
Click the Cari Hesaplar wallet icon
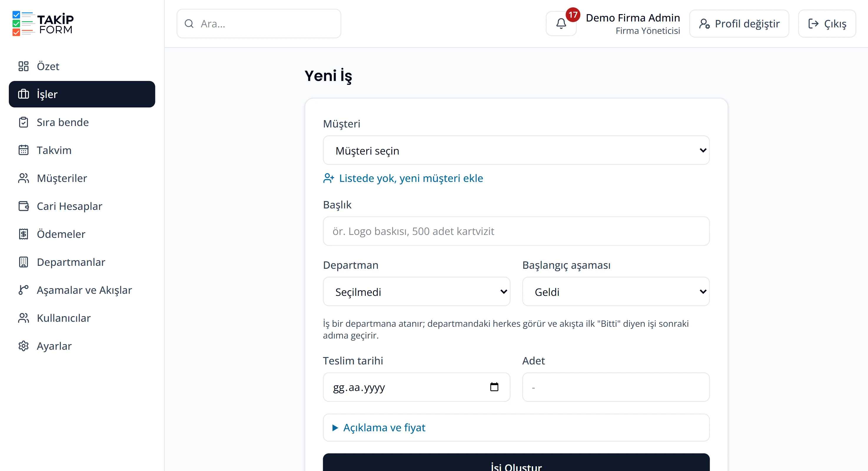point(23,206)
